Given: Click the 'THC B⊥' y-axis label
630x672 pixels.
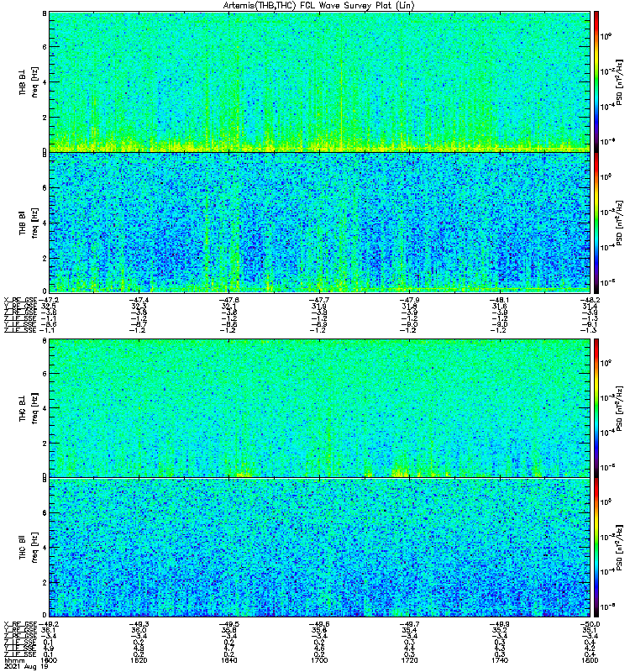Looking at the screenshot, I should 23,408.
